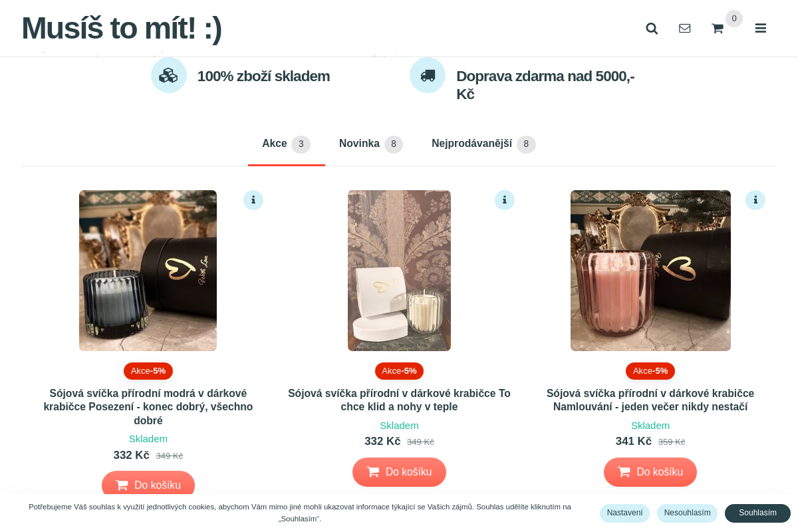Select the Akce tab
798x532 pixels.
[275, 144]
